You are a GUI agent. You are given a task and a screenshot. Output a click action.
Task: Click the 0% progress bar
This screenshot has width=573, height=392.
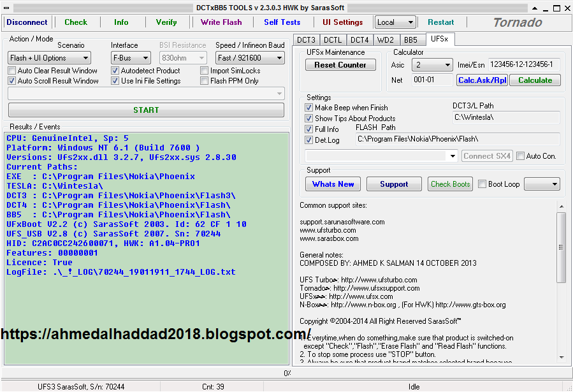(287, 373)
